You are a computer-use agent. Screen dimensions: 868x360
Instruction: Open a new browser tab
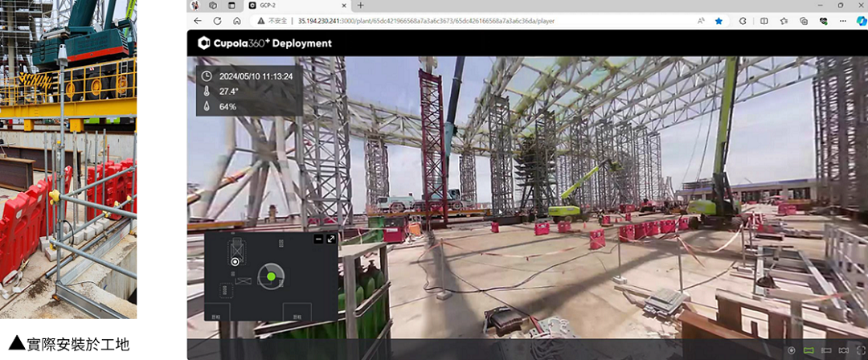(360, 6)
